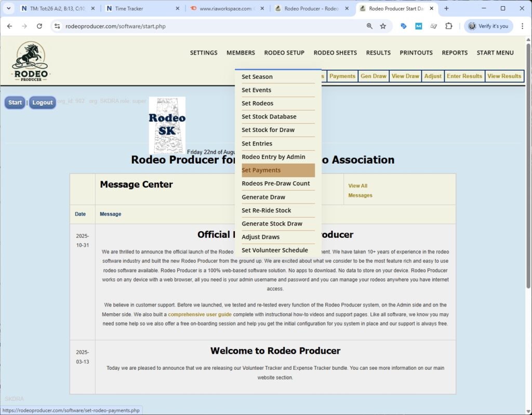532x415 pixels.
Task: Open the page zoom magnifier in address bar
Action: click(369, 25)
